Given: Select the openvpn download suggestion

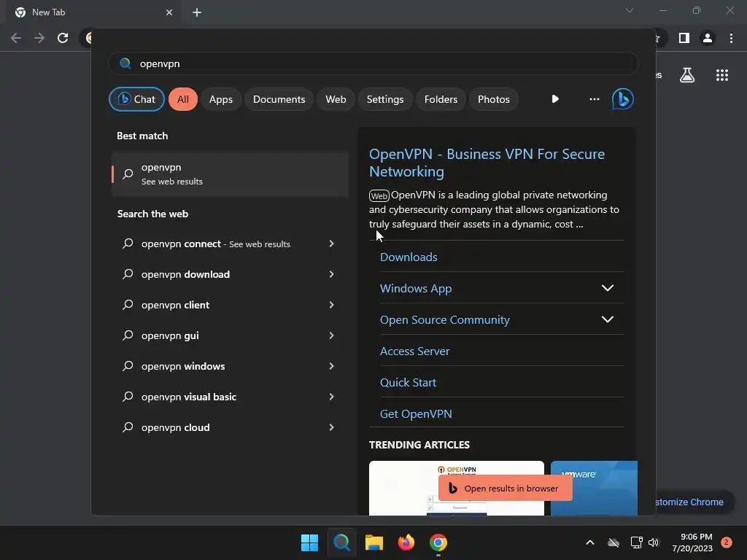Looking at the screenshot, I should coord(185,274).
